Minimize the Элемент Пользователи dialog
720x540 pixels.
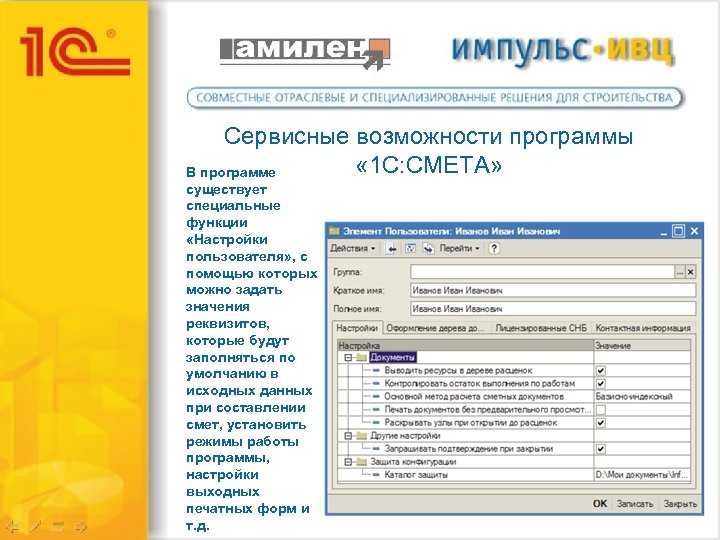[664, 232]
